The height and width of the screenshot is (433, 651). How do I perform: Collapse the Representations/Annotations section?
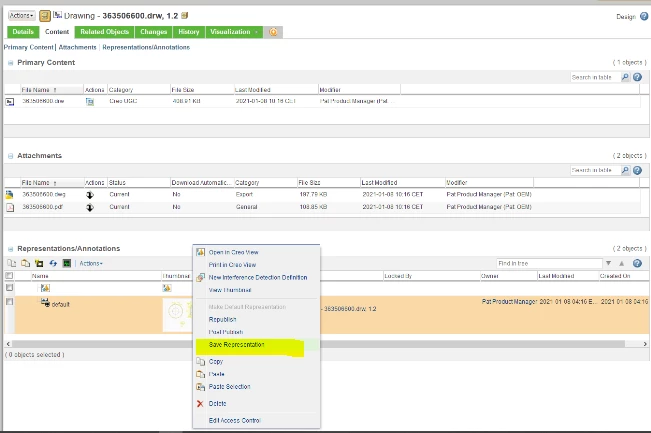(10, 249)
